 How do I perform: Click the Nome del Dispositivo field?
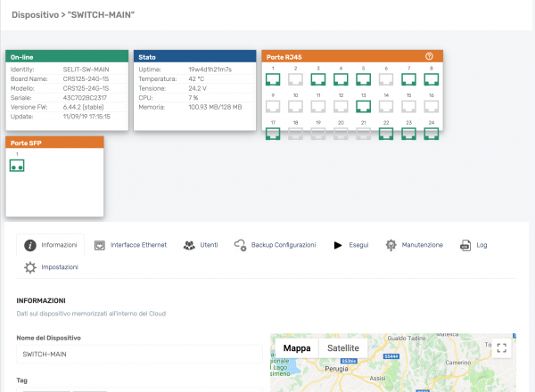(x=140, y=355)
